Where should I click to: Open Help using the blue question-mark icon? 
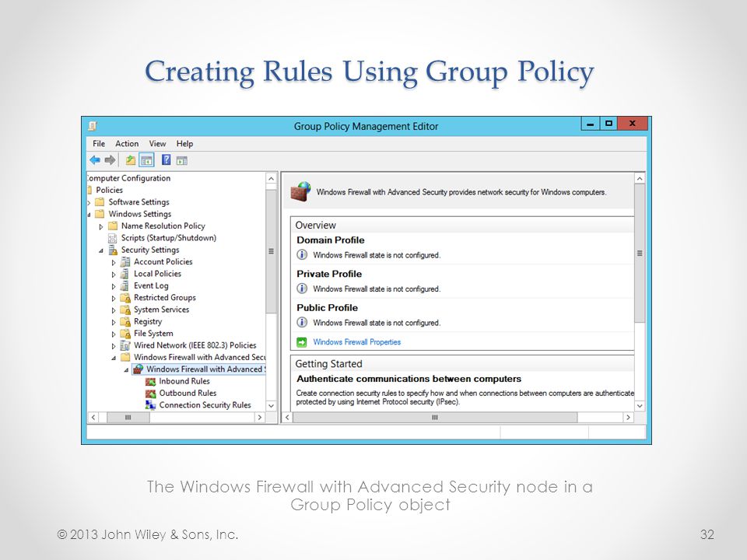167,160
